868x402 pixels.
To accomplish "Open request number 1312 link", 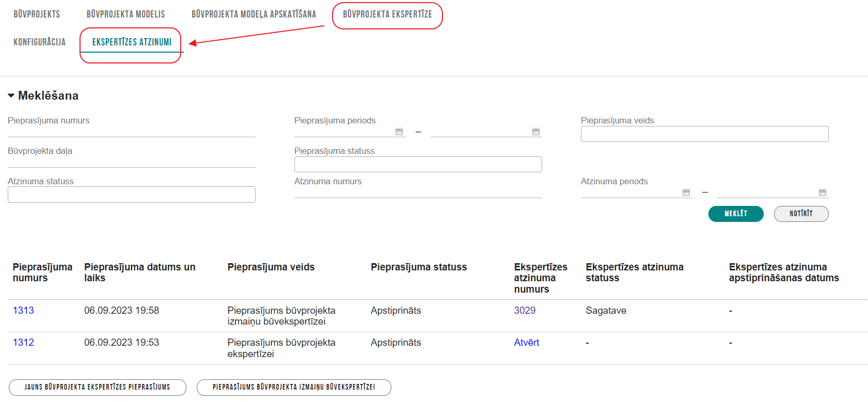I will pos(23,343).
